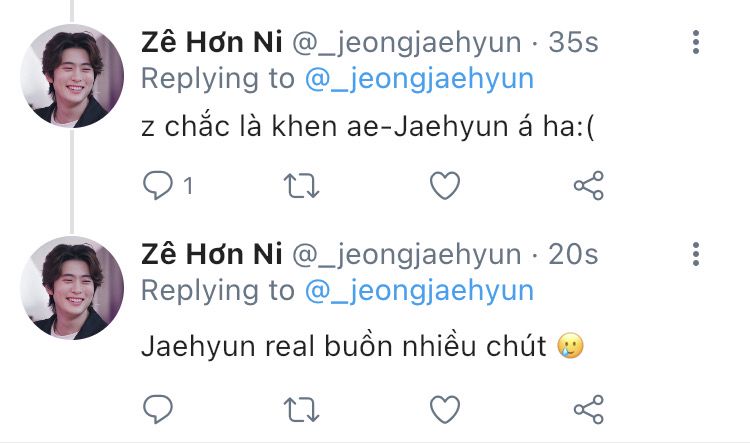Retweet the 'z chắc là khen' tweet
Screen dimensions: 750x443
pos(301,186)
